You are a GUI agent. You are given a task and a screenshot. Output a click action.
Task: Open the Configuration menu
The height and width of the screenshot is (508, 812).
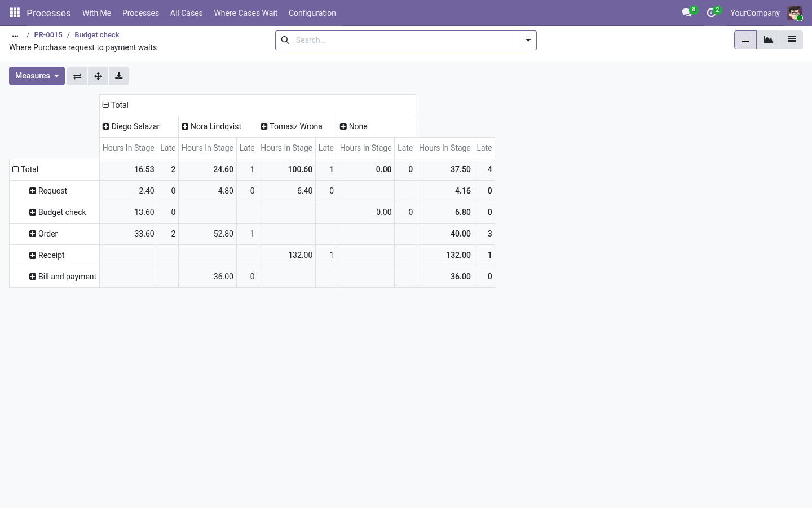tap(312, 12)
